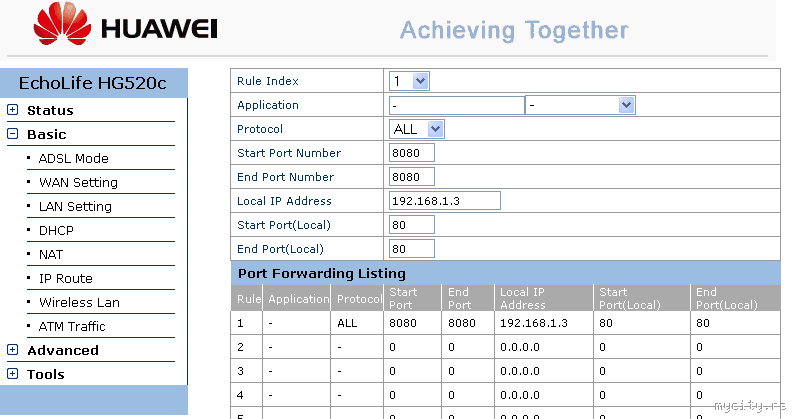
Task: Focus the Local IP Address field
Action: point(445,201)
